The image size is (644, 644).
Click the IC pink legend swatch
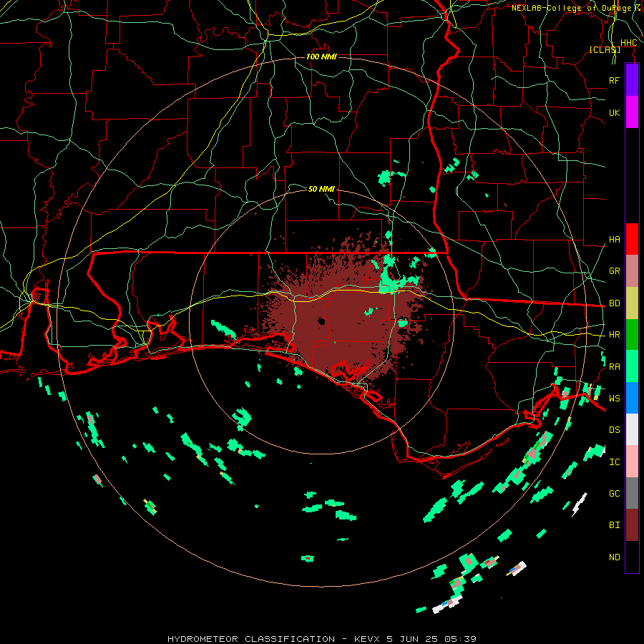632,462
